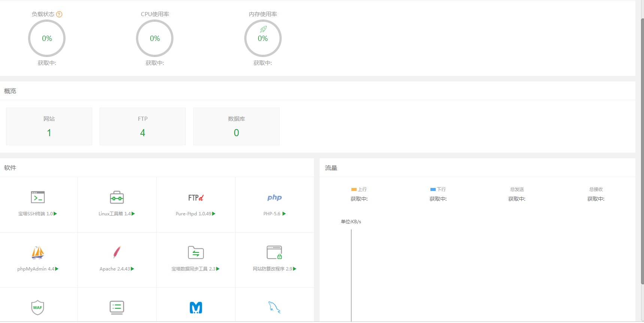Click the green arrow next to 网站防篡改程序 2.9
The width and height of the screenshot is (644, 323).
tap(295, 269)
